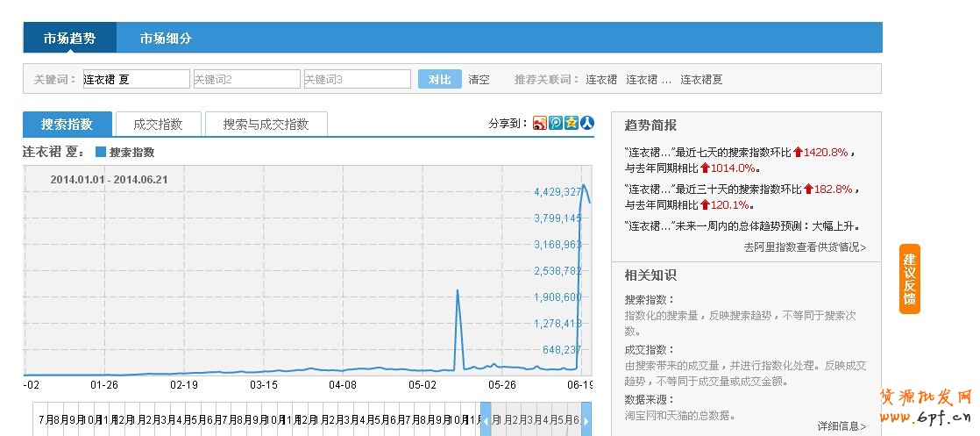The height and width of the screenshot is (436, 980).
Task: Share to Sina Weibo icon
Action: pos(540,124)
